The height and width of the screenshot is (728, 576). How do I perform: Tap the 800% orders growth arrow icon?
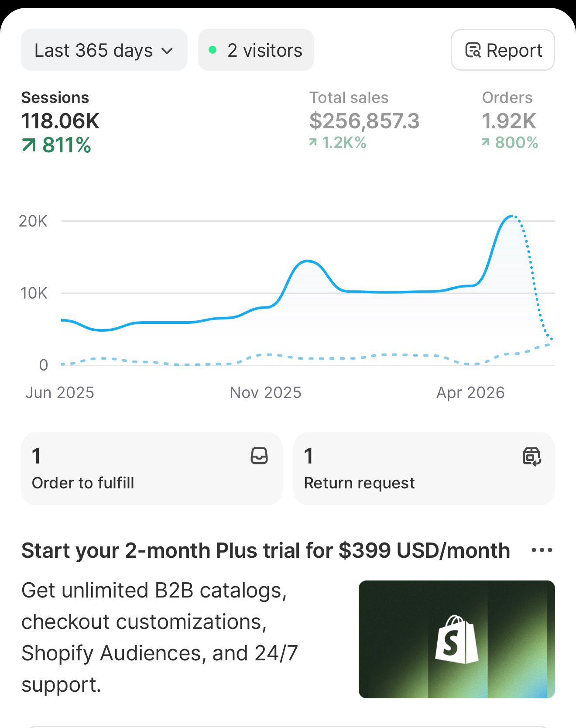[486, 142]
